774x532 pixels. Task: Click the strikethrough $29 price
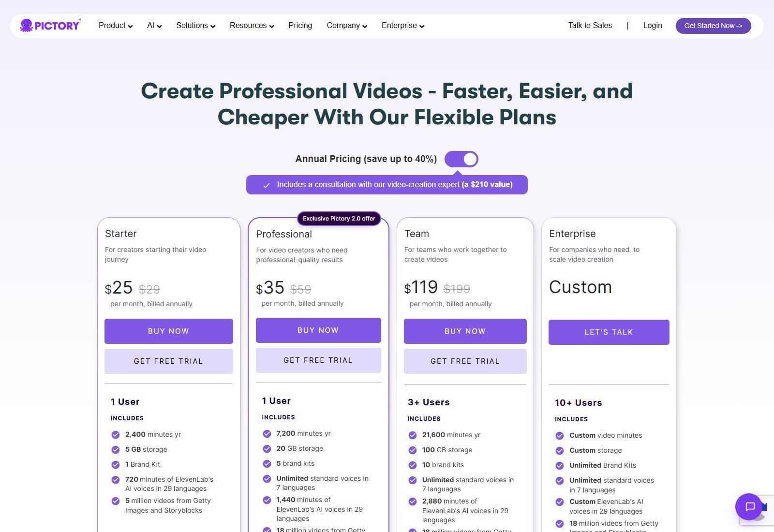[149, 289]
